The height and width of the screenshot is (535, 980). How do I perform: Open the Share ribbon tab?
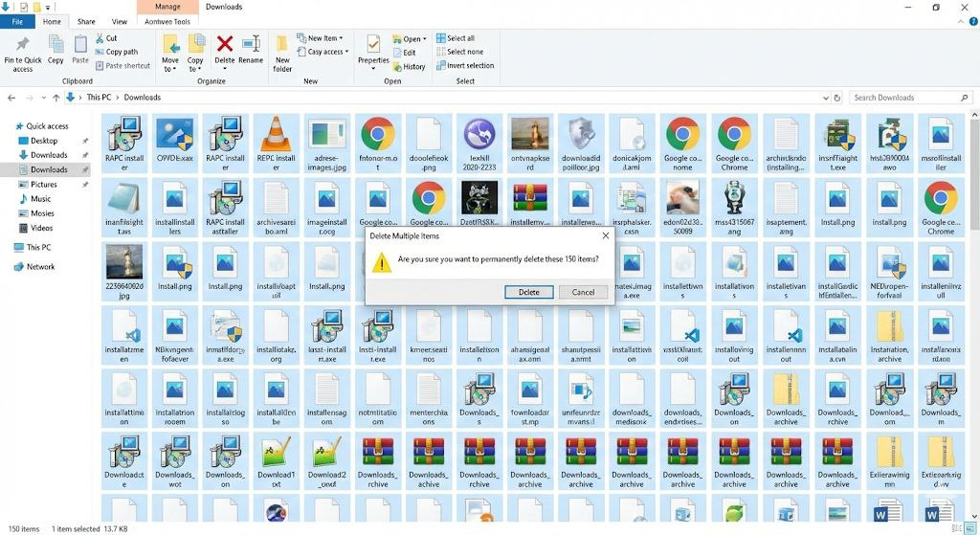[86, 21]
